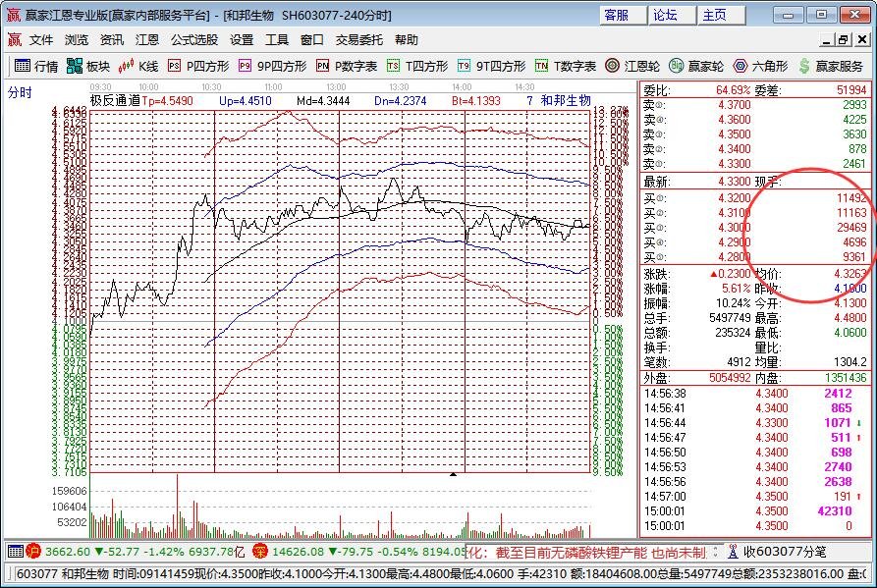Open the 江恩 menu

click(147, 39)
